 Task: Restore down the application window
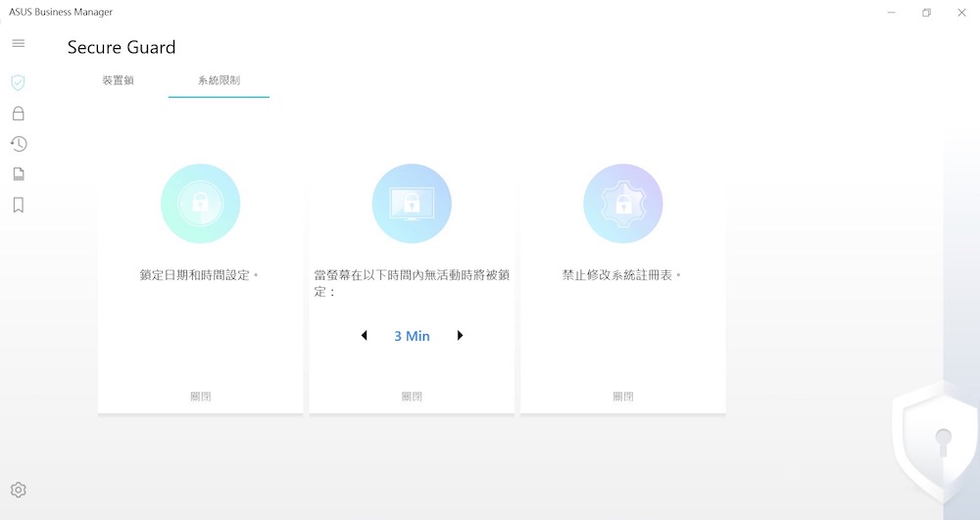click(926, 13)
